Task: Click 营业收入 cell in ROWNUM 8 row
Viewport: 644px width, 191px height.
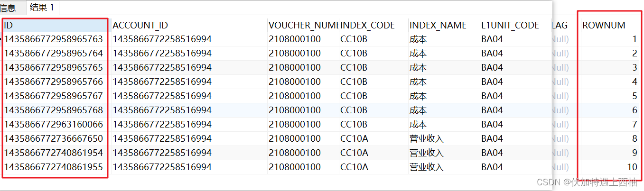Action: [x=444, y=139]
